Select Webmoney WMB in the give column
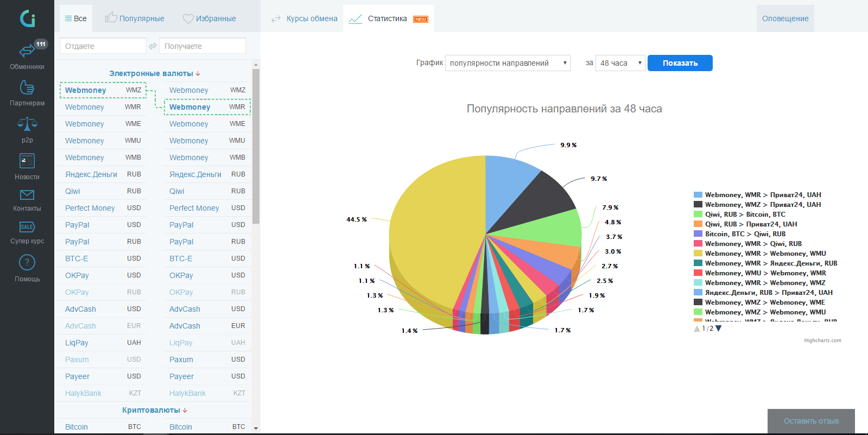Image resolution: width=868 pixels, height=435 pixels. 103,157
